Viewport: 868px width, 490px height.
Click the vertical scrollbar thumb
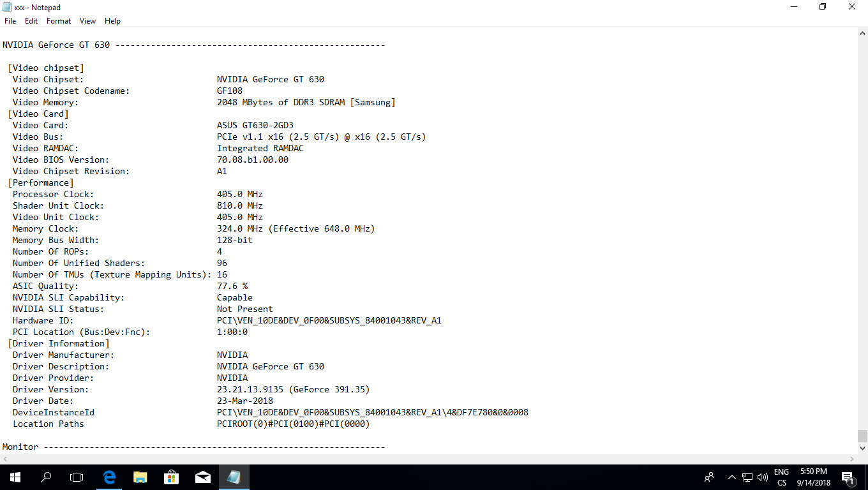862,436
